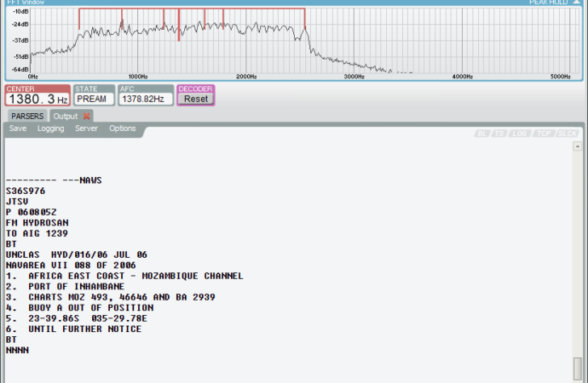Select the Output tab
Screen dimensions: 588x383
(66, 116)
